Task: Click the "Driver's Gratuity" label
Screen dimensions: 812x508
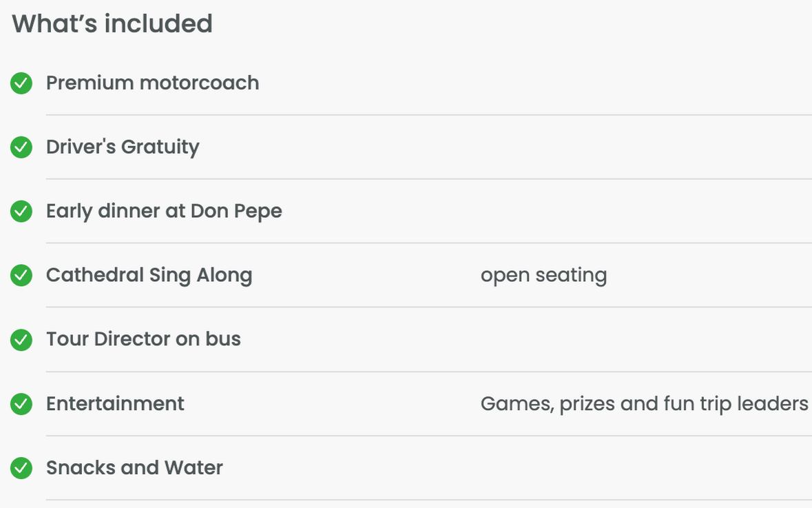Action: point(123,148)
